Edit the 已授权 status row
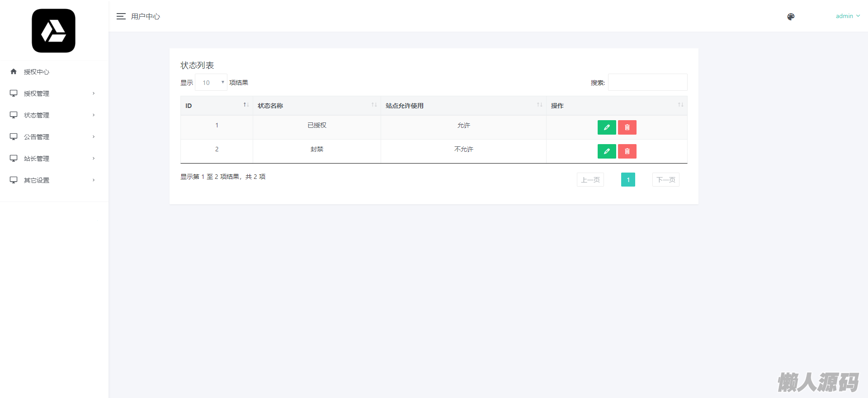The height and width of the screenshot is (398, 868). pos(607,127)
